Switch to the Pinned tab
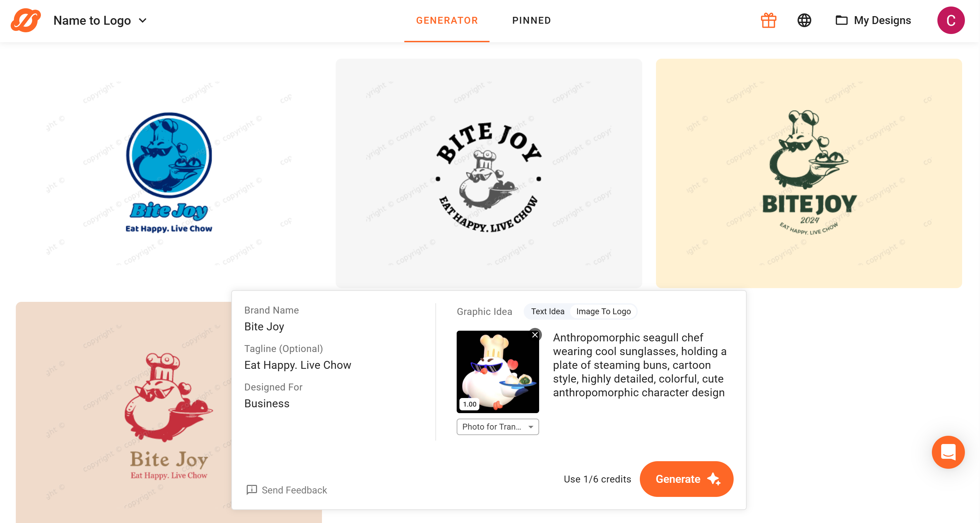 click(531, 21)
